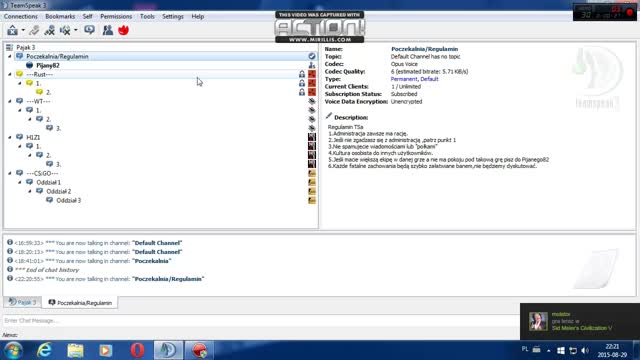The image size is (640, 360).
Task: Collapse the H1Z1 channel group
Action: point(10,137)
